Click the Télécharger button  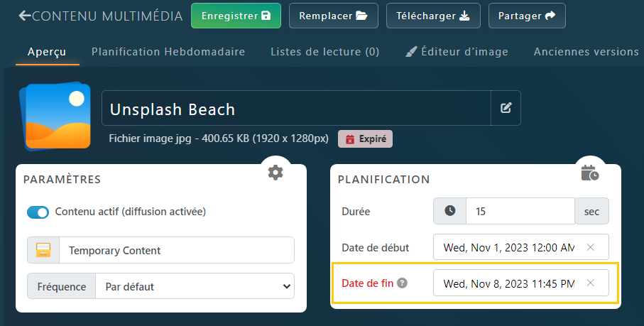coord(433,16)
